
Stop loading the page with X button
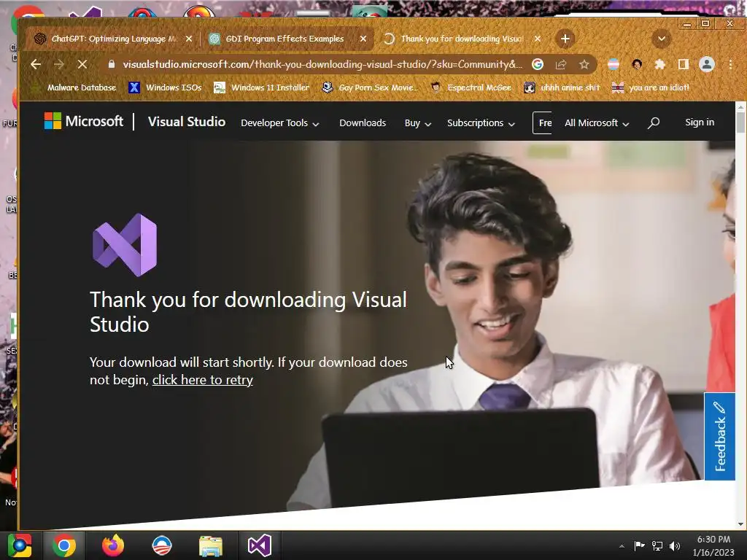tap(82, 64)
